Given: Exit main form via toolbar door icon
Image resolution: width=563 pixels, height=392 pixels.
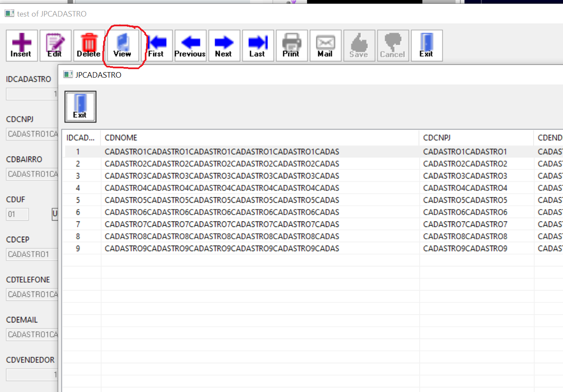Looking at the screenshot, I should [427, 45].
